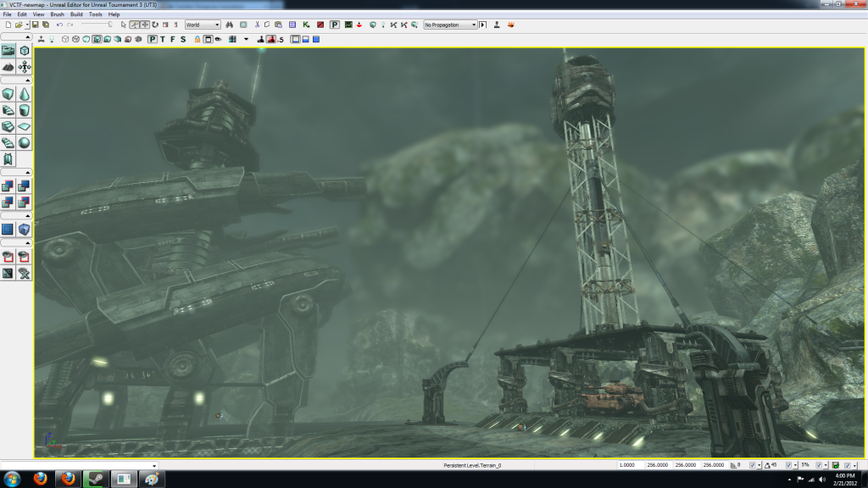The height and width of the screenshot is (488, 868).
Task: Switch viewport to Front view
Action: (173, 39)
